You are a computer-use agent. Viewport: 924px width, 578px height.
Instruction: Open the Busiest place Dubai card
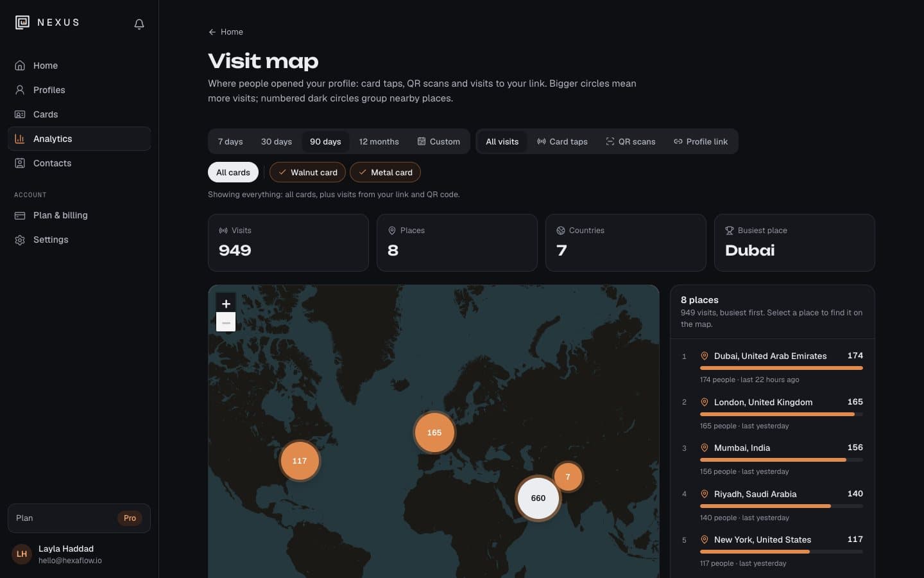(x=794, y=243)
